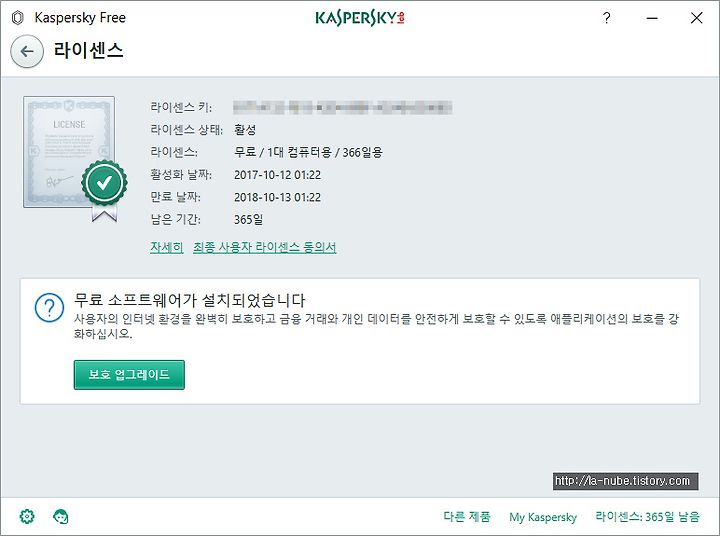Viewport: 720px width, 536px height.
Task: Open the My Kaspersky link
Action: point(543,517)
